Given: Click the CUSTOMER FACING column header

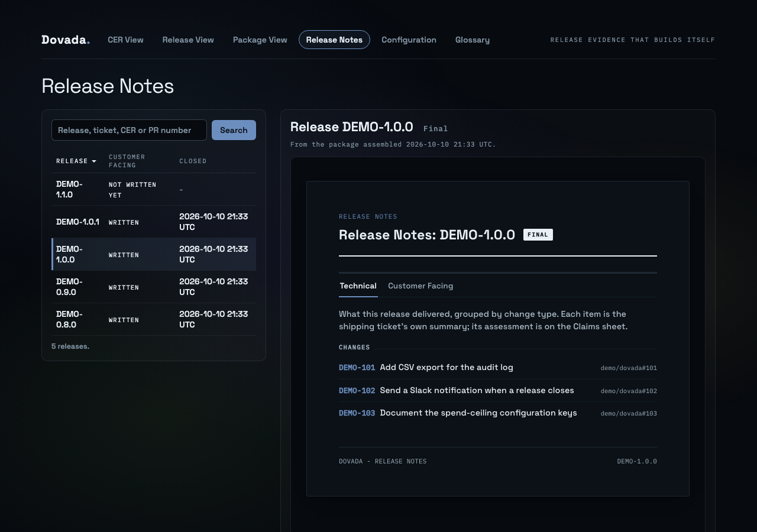Looking at the screenshot, I should (x=127, y=161).
